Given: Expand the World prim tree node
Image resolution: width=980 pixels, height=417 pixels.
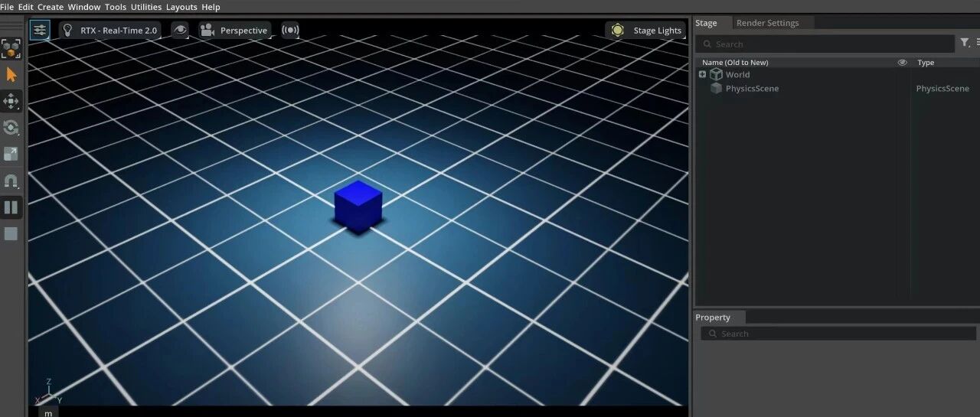Looking at the screenshot, I should 702,74.
